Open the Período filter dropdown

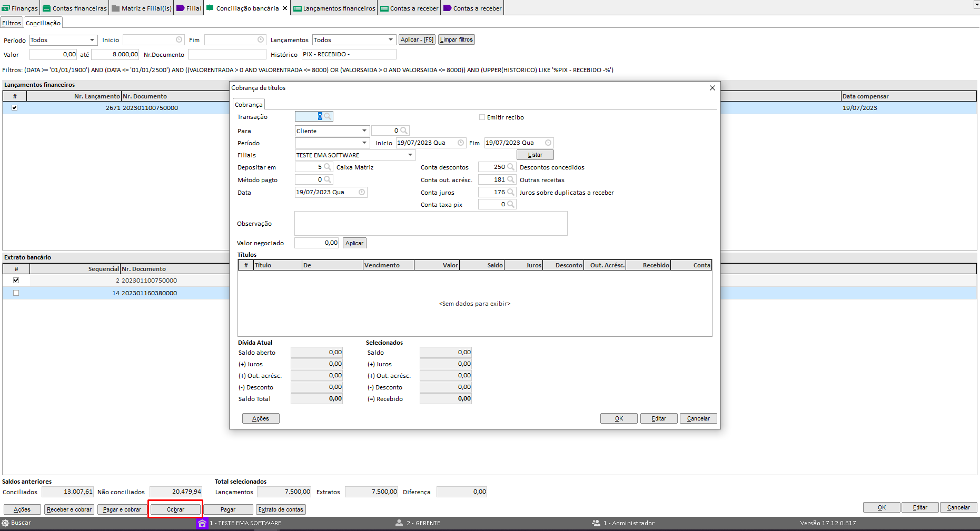[92, 40]
